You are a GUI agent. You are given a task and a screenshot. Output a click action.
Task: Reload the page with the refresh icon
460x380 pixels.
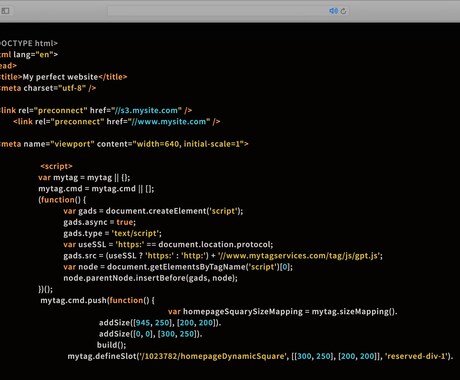coord(343,11)
